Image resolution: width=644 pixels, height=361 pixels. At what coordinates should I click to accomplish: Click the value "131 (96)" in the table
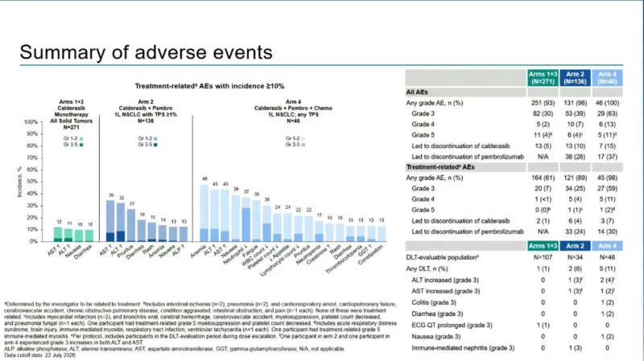(x=575, y=103)
